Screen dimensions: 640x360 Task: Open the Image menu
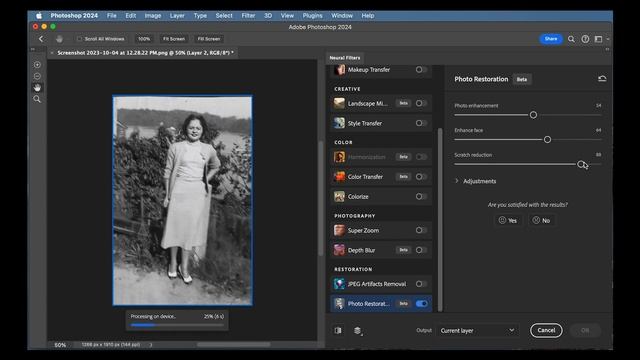tap(153, 16)
